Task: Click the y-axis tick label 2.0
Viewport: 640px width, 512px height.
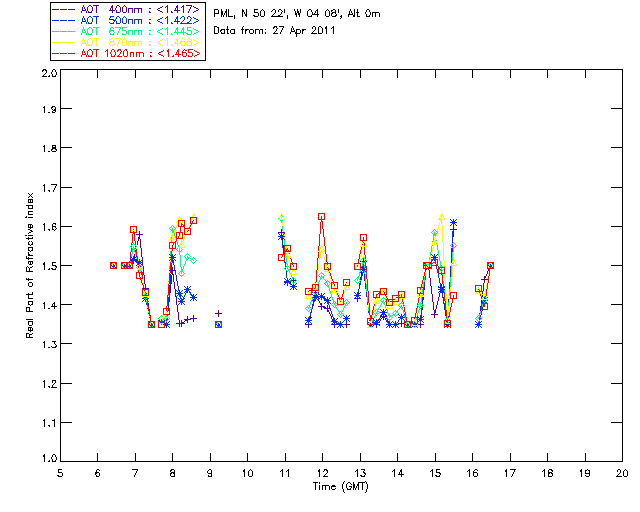Action: click(50, 73)
